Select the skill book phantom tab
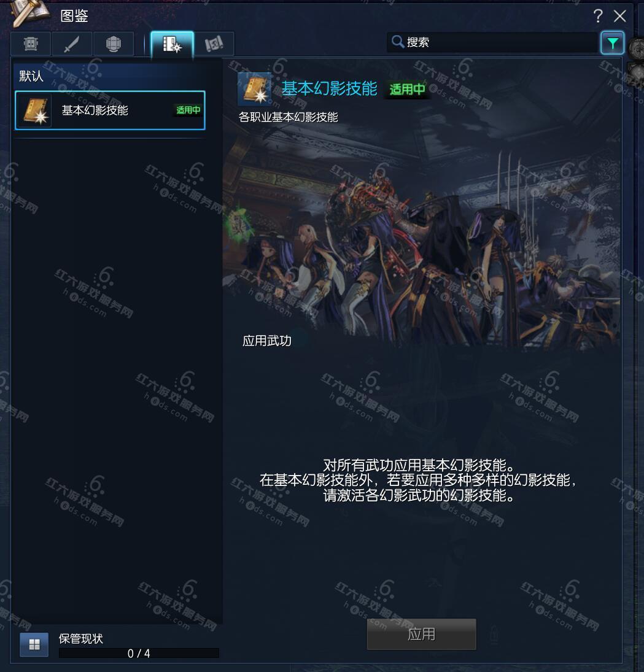 [172, 44]
